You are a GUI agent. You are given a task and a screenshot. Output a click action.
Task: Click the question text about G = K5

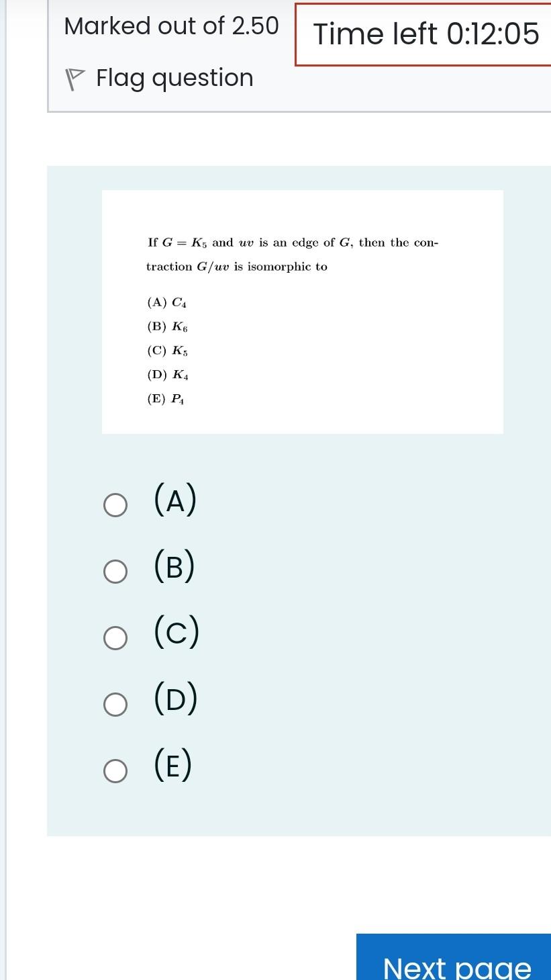292,255
